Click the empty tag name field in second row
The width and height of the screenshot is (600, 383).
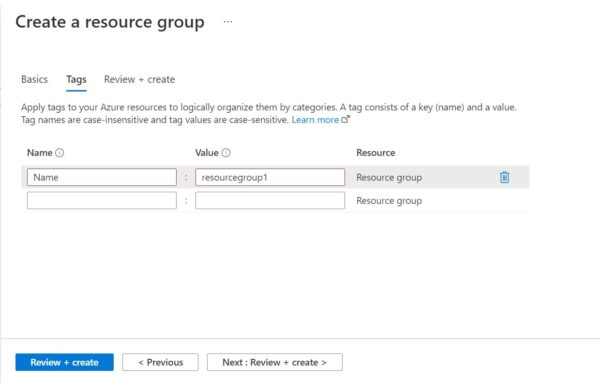[102, 200]
